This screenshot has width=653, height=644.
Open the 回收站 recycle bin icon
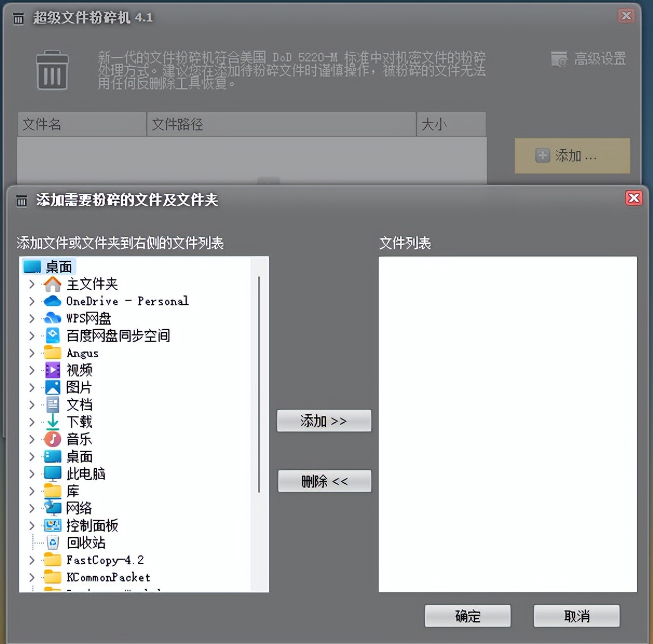tap(52, 543)
